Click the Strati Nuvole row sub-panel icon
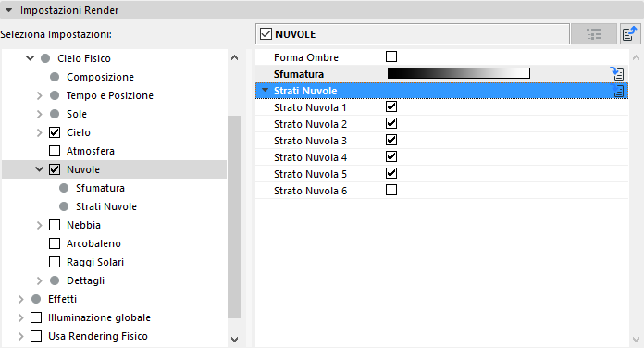 (x=618, y=91)
